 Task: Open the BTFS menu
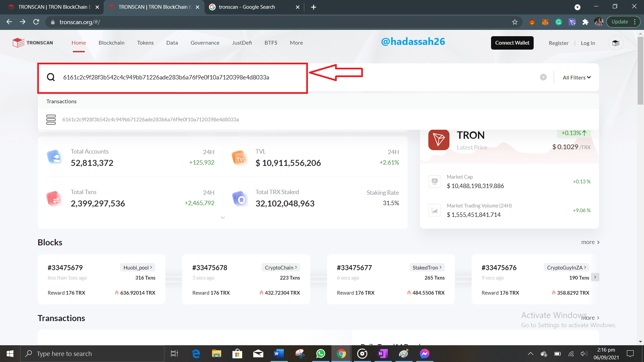click(x=271, y=43)
